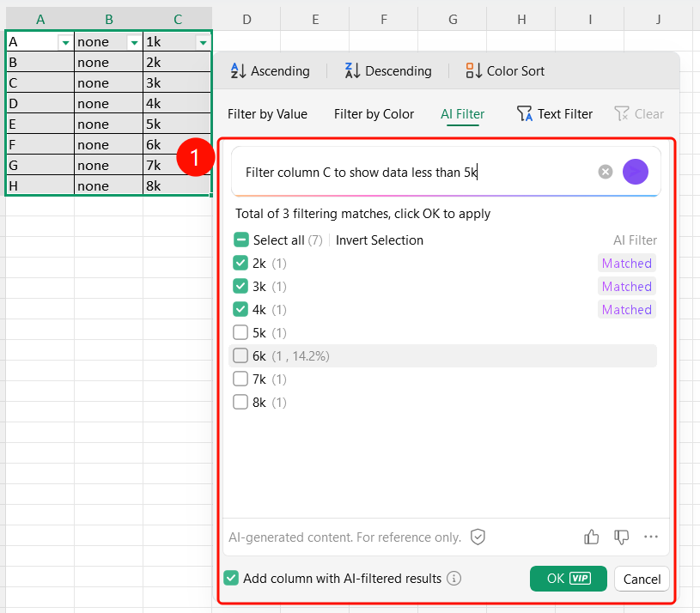Click the Ascending sort label
Screen dimensions: 700x613
point(280,71)
